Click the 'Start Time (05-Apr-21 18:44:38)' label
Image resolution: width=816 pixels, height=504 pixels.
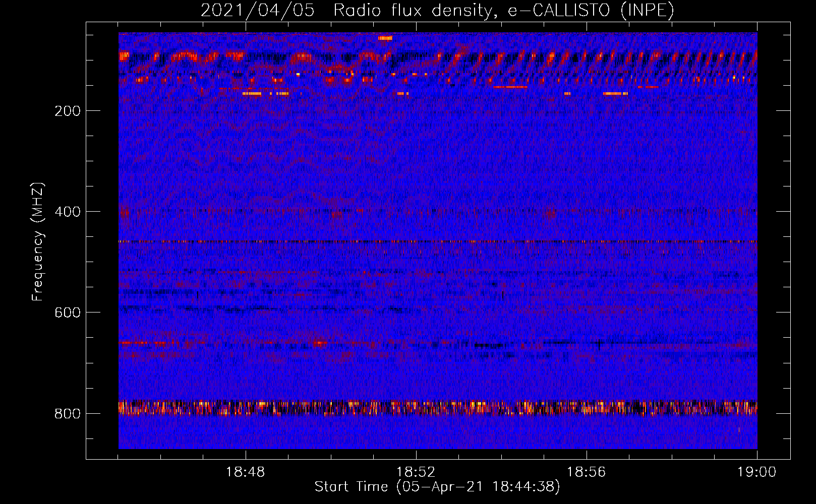coord(437,487)
